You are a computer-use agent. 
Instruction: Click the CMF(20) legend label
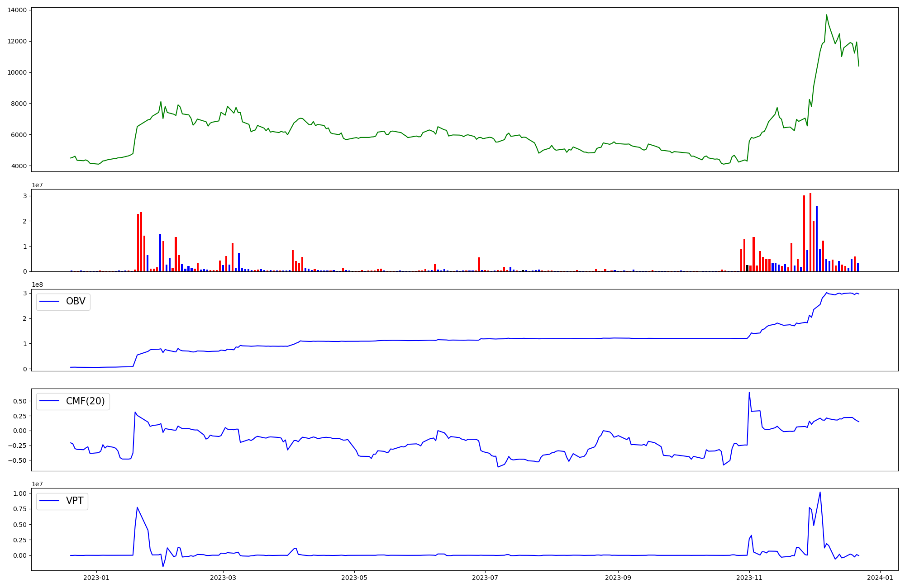pos(85,401)
